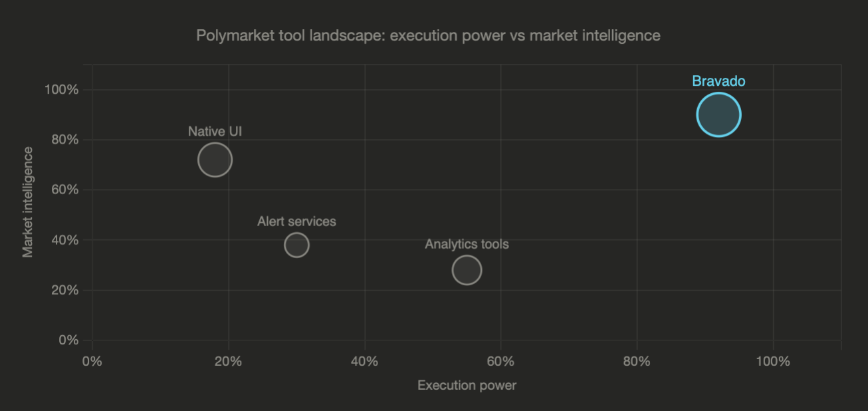
Task: Click the Polymarket tool landscape chart title
Action: tap(428, 35)
